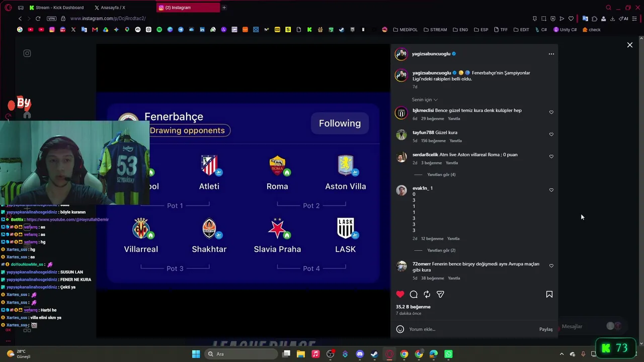Like 72omerr's comment
The height and width of the screenshot is (362, 644).
[x=551, y=265]
